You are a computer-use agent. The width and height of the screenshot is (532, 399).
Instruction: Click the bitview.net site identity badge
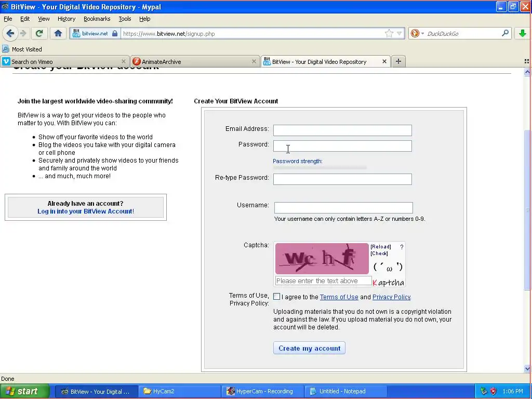pyautogui.click(x=95, y=34)
